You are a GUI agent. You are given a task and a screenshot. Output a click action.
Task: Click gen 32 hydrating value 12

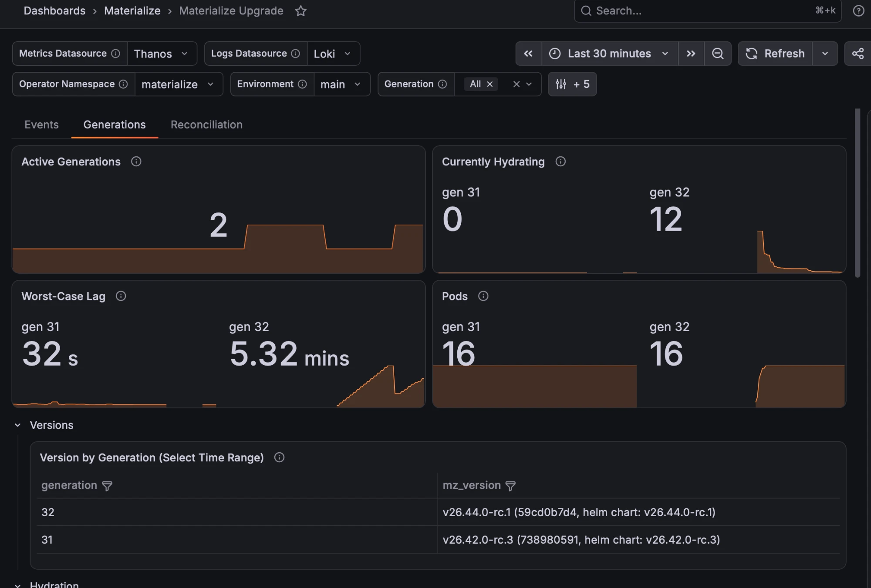point(665,219)
